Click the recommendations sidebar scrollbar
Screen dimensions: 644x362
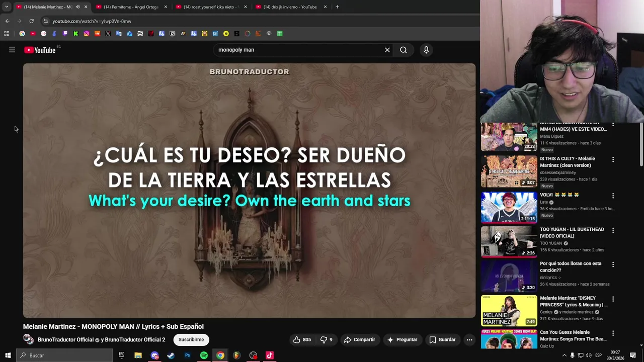(641, 144)
